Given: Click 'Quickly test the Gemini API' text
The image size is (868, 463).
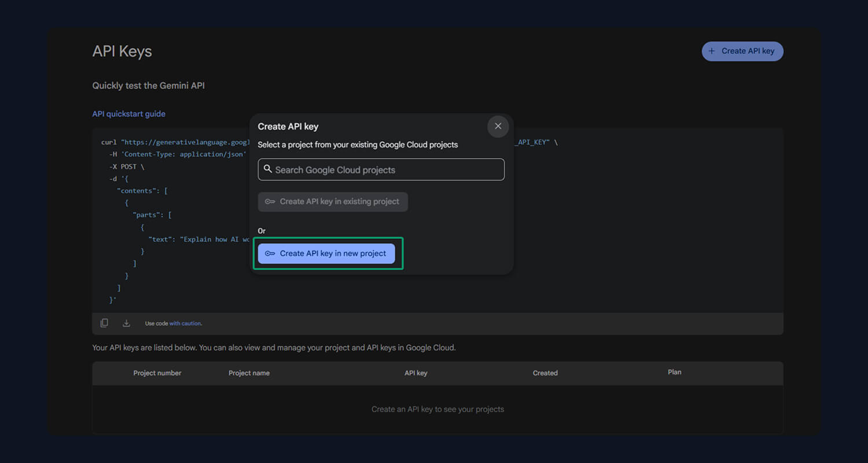Looking at the screenshot, I should pyautogui.click(x=148, y=86).
